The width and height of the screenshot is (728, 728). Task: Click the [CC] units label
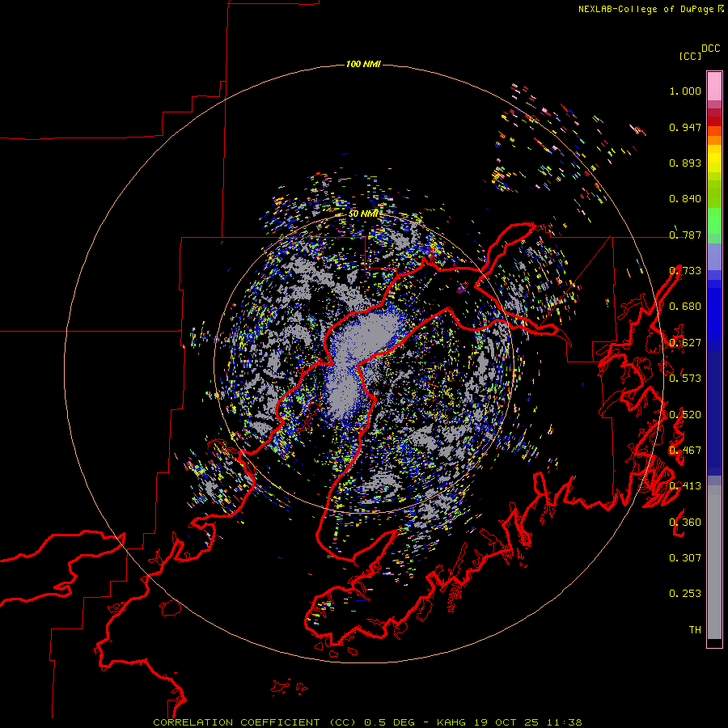pyautogui.click(x=690, y=56)
